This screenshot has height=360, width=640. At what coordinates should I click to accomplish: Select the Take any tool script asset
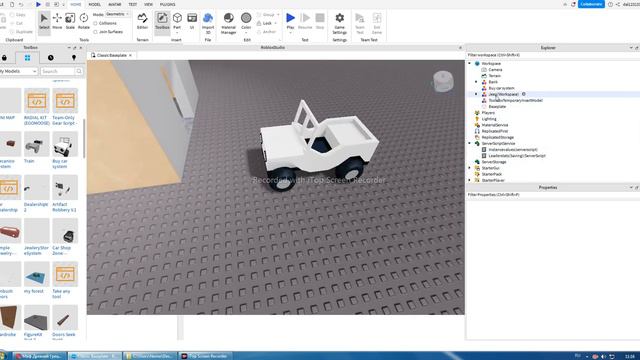point(65,280)
